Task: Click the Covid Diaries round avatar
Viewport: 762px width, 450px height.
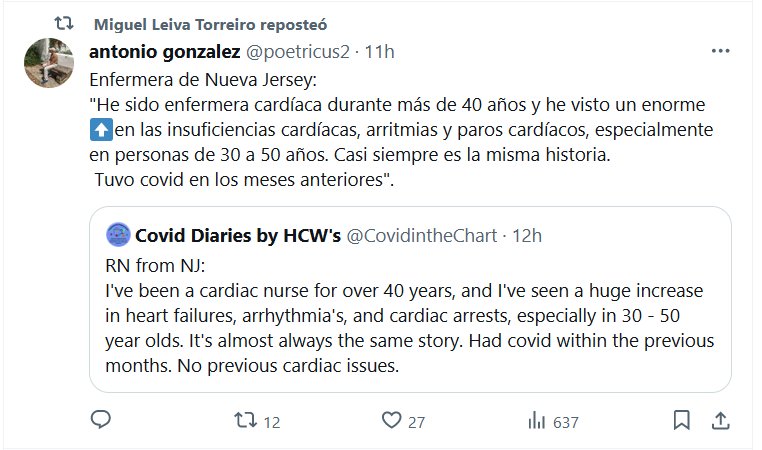Action: [118, 236]
